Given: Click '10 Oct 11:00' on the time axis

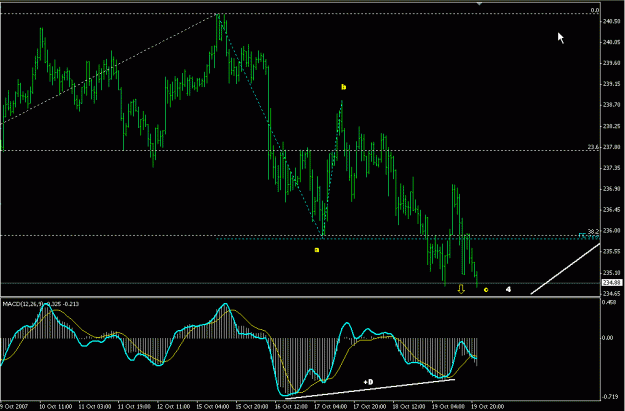Looking at the screenshot, I should coord(55,406).
